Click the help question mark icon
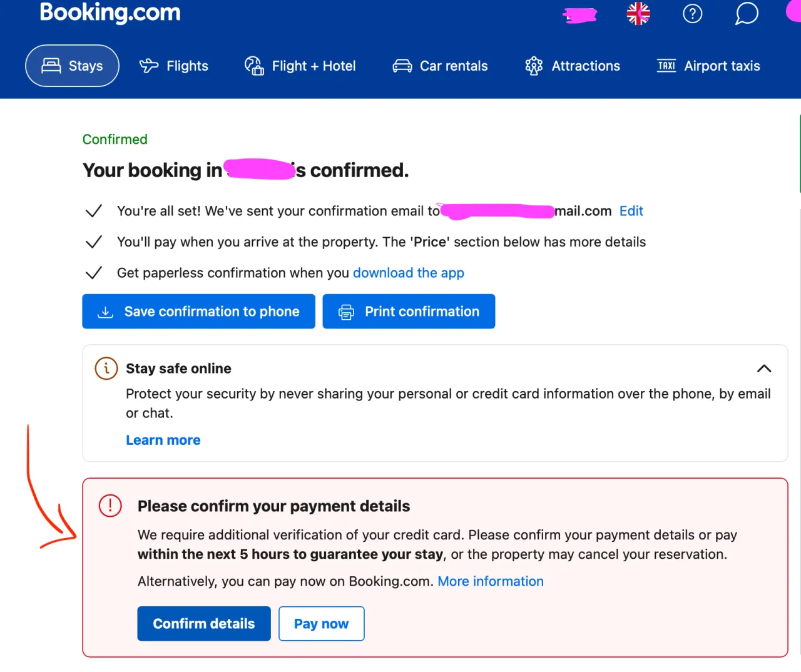Viewport: 801px width, 672px height. [x=692, y=14]
